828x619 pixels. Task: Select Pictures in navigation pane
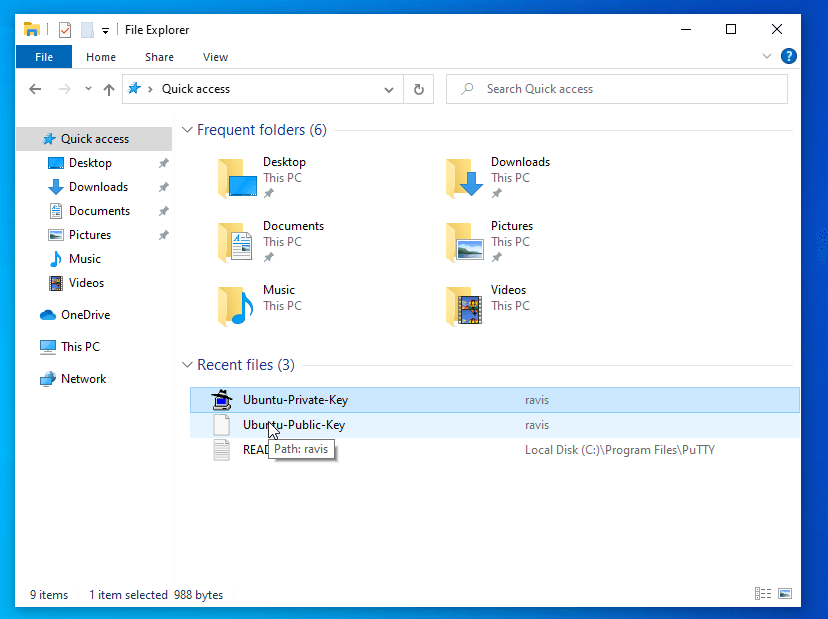point(90,235)
